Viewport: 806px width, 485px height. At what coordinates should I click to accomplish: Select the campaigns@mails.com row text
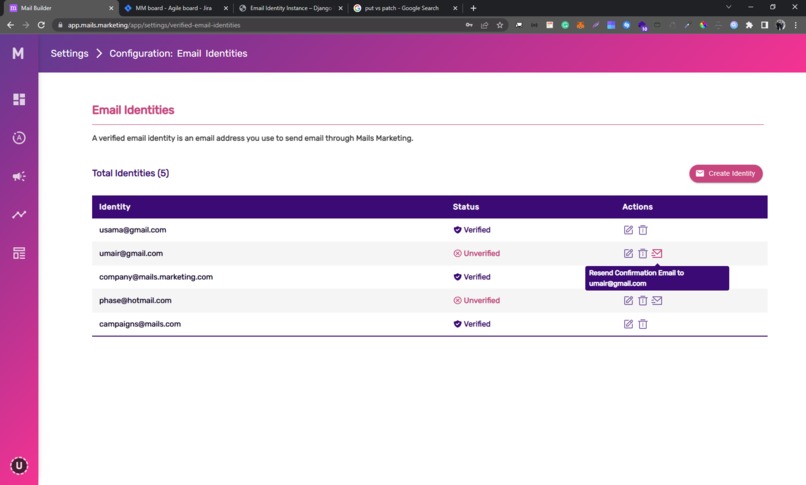pos(140,324)
